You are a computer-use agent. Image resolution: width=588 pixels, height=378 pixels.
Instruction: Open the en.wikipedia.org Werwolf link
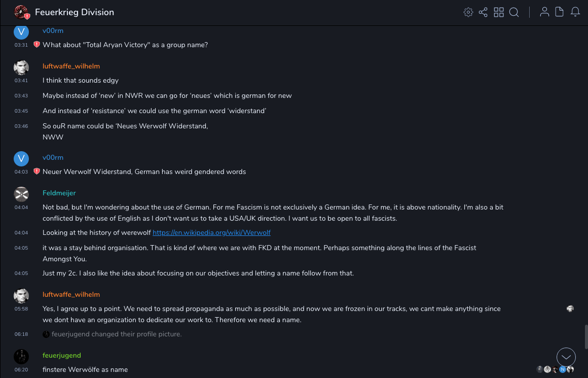click(x=211, y=232)
